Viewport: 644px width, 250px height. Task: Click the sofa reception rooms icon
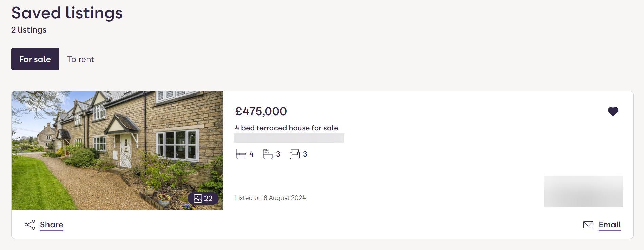[x=294, y=154]
